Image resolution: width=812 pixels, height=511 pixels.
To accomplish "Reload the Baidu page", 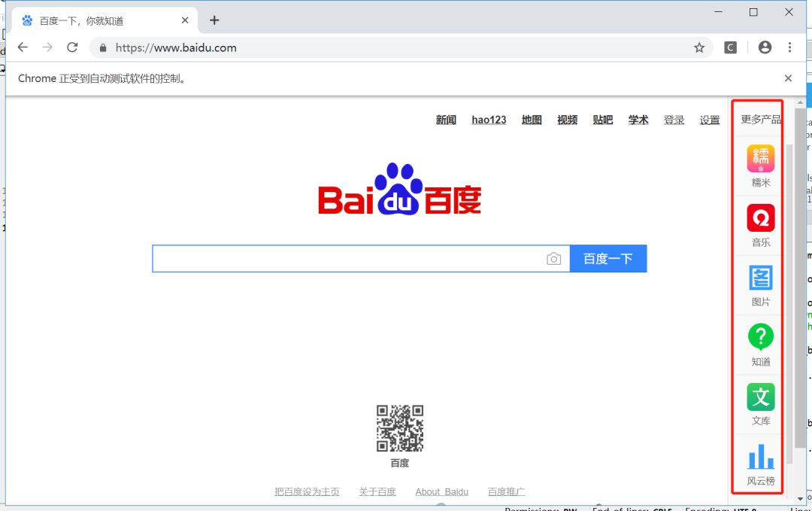I will 72,47.
